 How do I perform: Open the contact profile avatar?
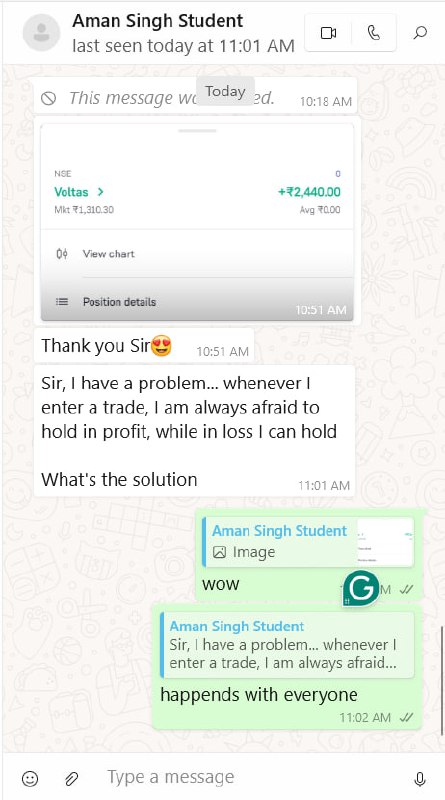pos(41,33)
